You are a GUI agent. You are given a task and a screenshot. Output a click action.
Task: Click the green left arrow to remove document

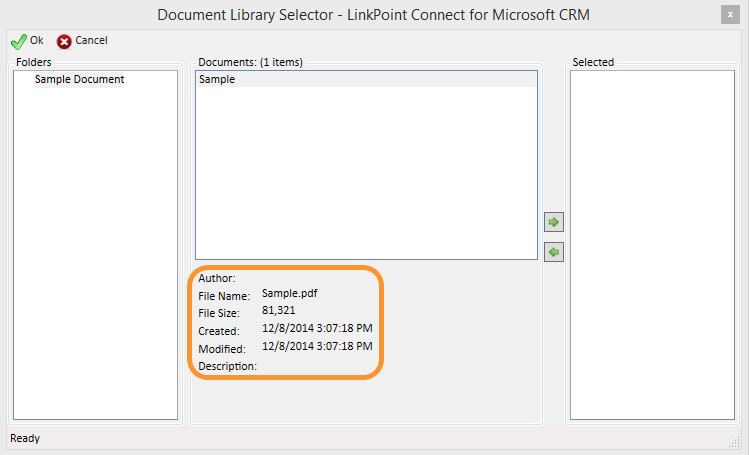pos(554,253)
